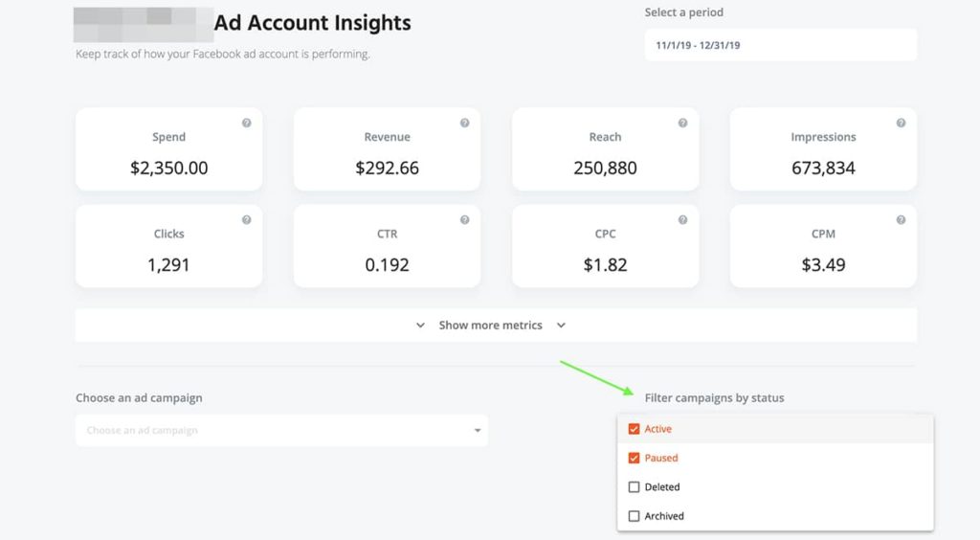Click the chevron left of Show more metrics
The width and height of the screenshot is (980, 540).
(420, 326)
